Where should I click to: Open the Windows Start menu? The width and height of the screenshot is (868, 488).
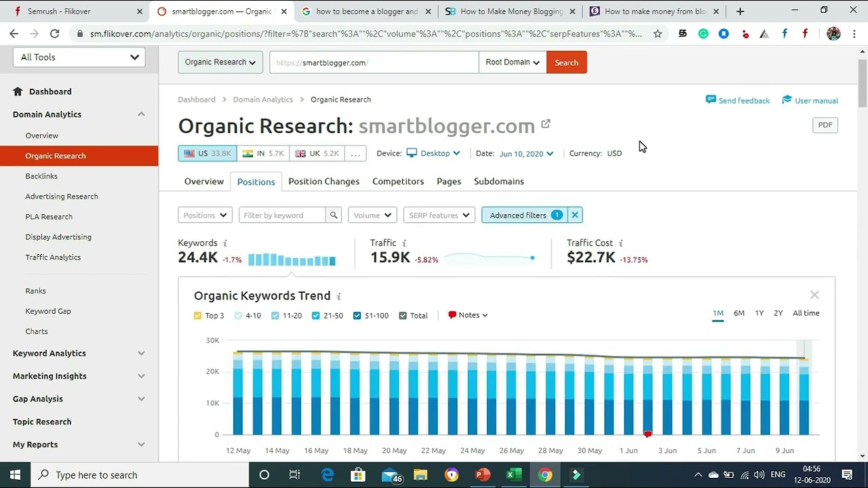click(x=15, y=474)
